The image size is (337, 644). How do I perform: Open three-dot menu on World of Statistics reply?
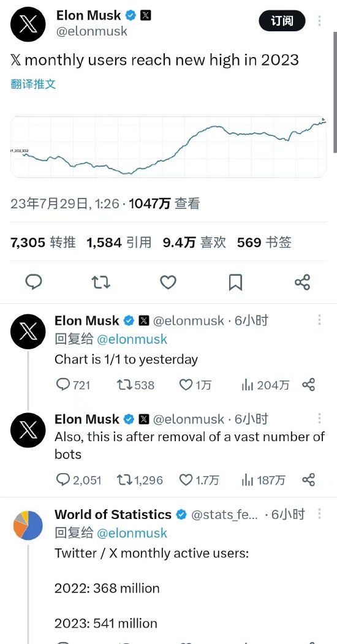[x=319, y=513]
